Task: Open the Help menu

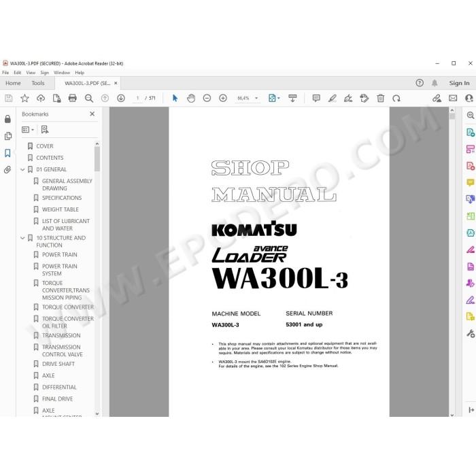Action: 80,73
